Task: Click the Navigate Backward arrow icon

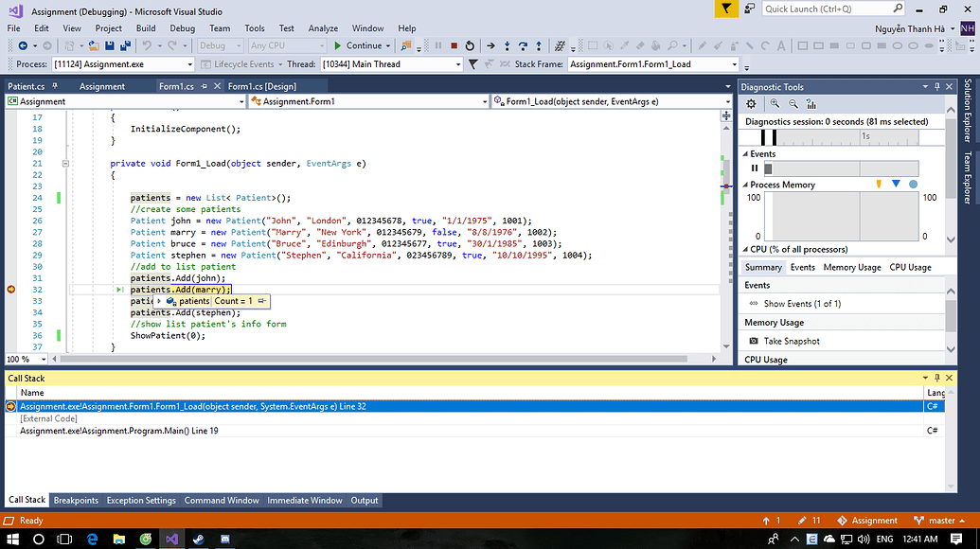Action: (24, 45)
